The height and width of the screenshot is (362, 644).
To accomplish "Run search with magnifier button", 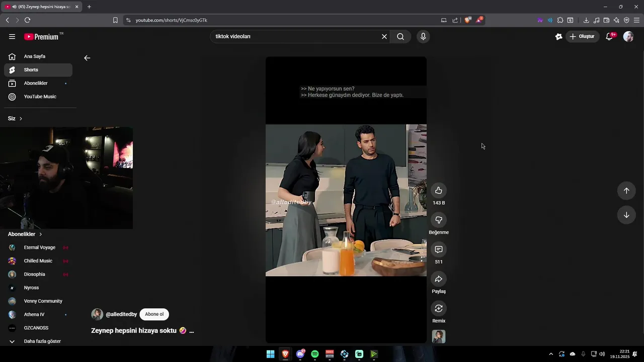I will coord(400,36).
